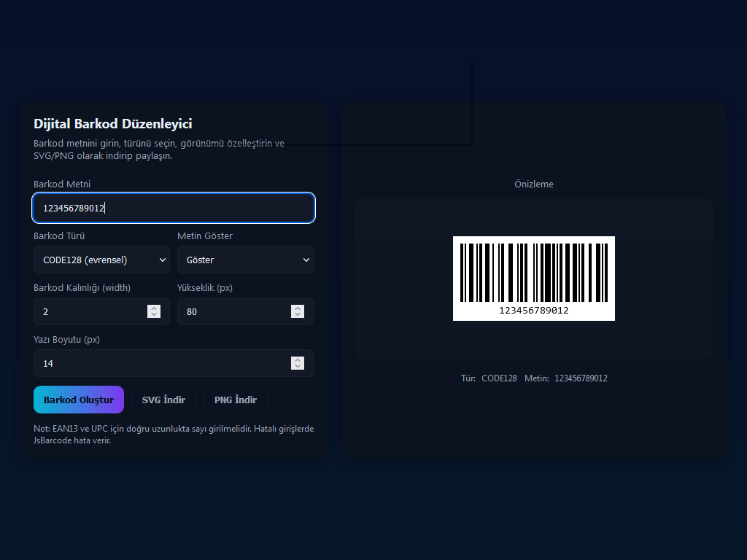Click the Barkod Metni text input
Image resolution: width=747 pixels, height=560 pixels.
(174, 208)
